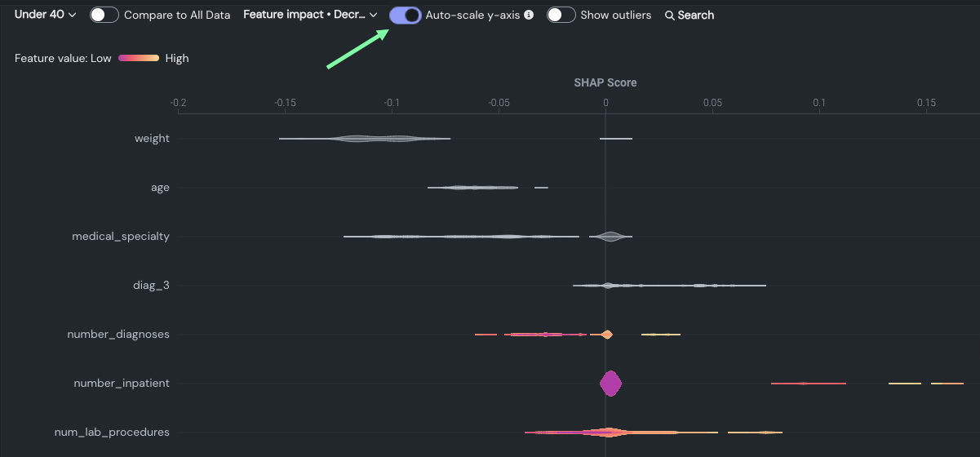Disable the Auto-scale y-axis toggle
The width and height of the screenshot is (980, 457).
click(406, 15)
